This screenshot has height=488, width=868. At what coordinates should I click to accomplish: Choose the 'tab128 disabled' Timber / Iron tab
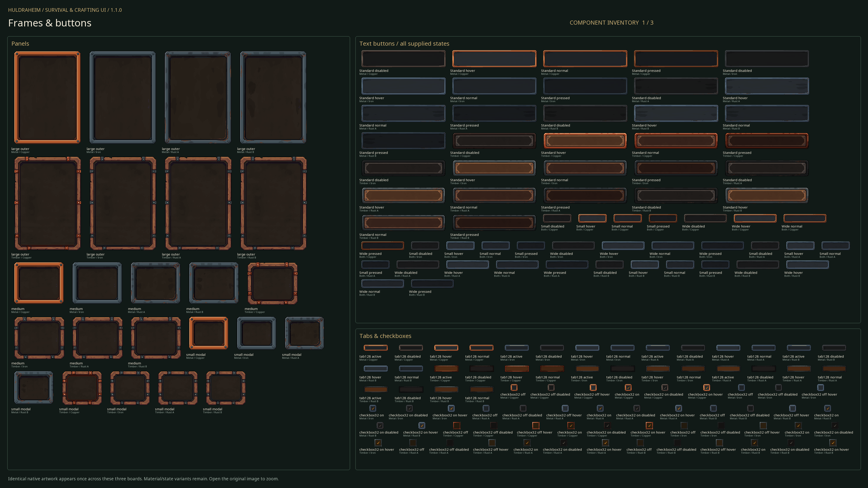[x=622, y=369]
